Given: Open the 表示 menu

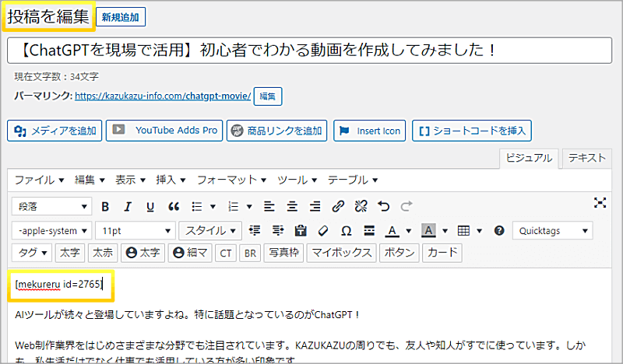Looking at the screenshot, I should pos(130,180).
